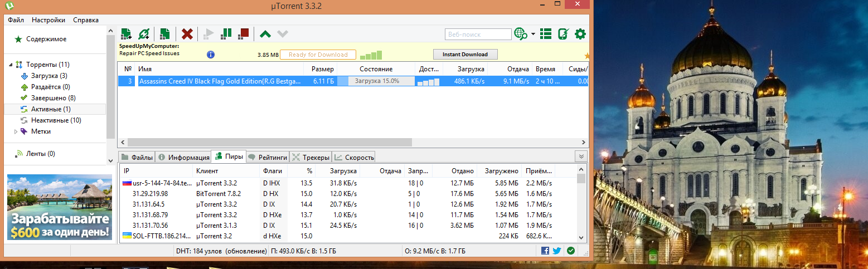Image resolution: width=868 pixels, height=269 pixels.
Task: Select peer row 31.29.219.98
Action: click(x=348, y=194)
